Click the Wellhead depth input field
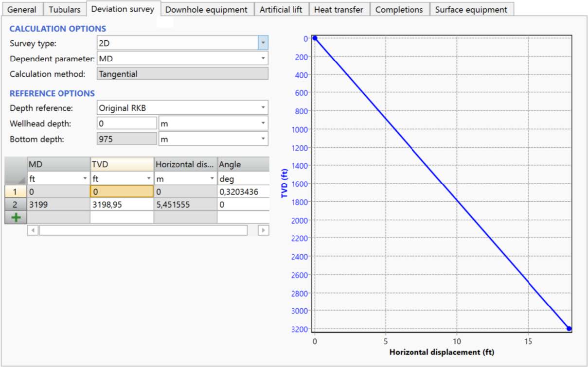 (127, 123)
